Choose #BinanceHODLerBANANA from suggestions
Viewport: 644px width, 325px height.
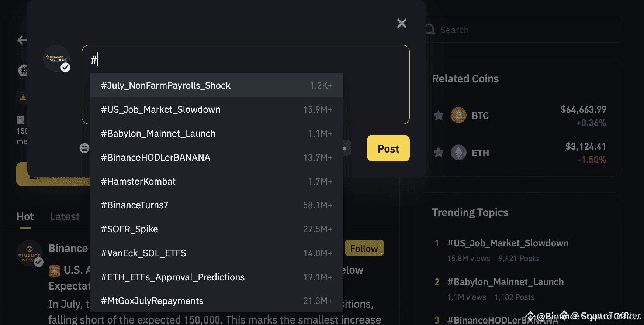[217, 157]
